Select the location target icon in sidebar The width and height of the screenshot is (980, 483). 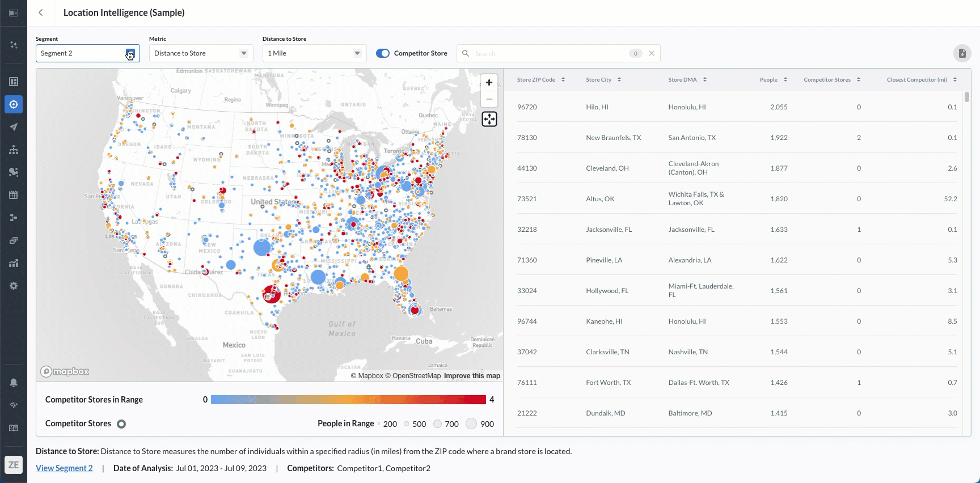[x=14, y=104]
